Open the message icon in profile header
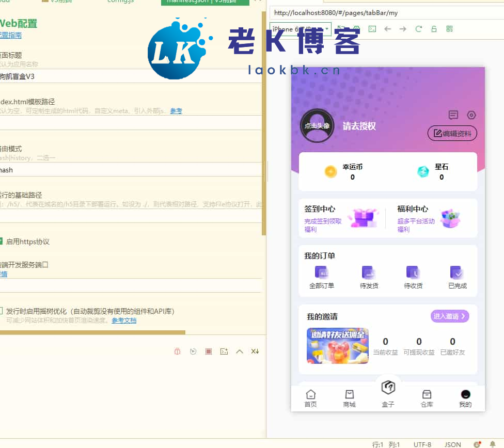 453,115
